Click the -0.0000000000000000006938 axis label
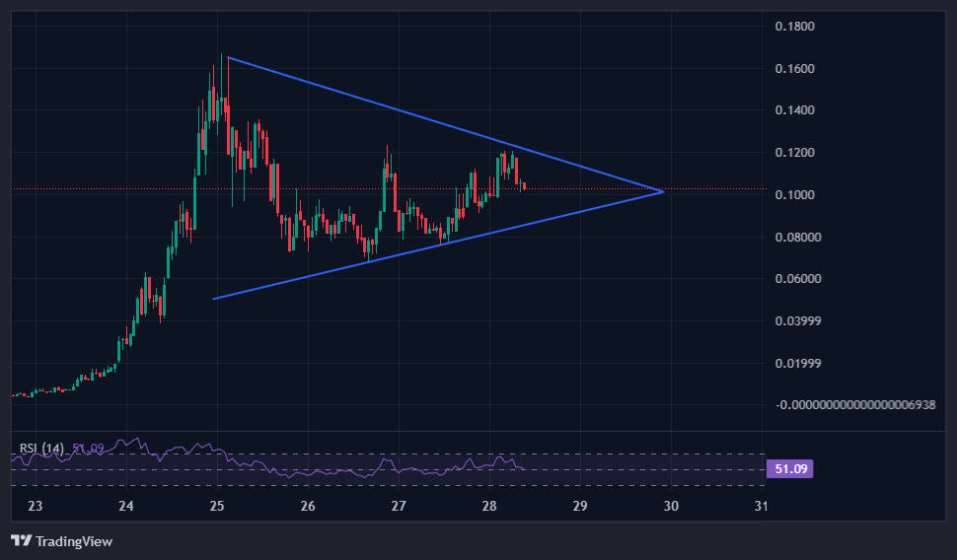957x560 pixels. pos(854,405)
